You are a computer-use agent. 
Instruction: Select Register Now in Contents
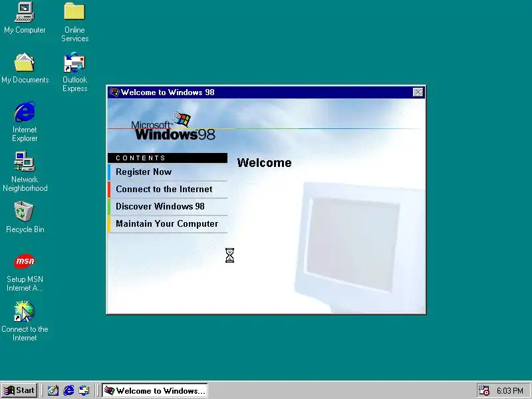(168, 172)
